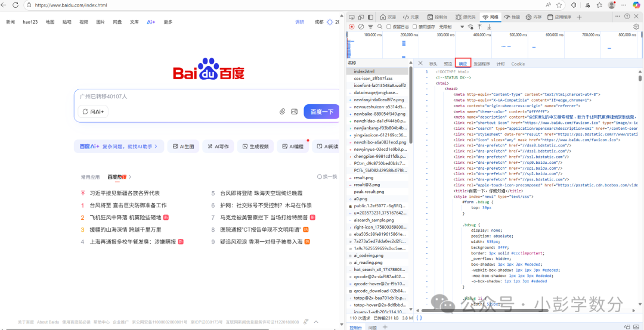Click the import HAR upload arrow icon
Image resolution: width=644 pixels, height=330 pixels.
pyautogui.click(x=479, y=26)
